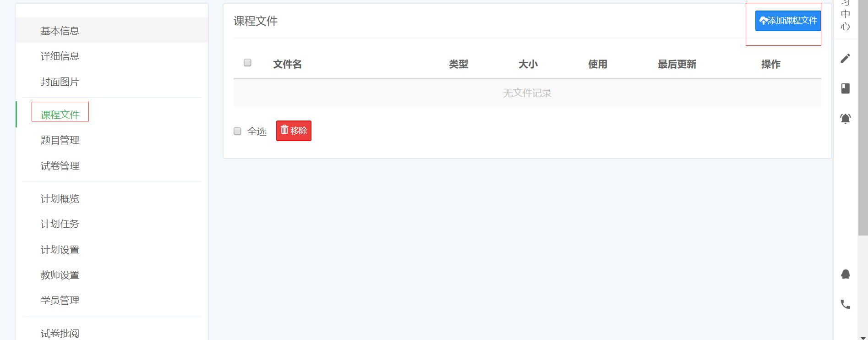This screenshot has width=868, height=340.
Task: Click cloud upload icon on 添加课程文件
Action: pyautogui.click(x=763, y=21)
